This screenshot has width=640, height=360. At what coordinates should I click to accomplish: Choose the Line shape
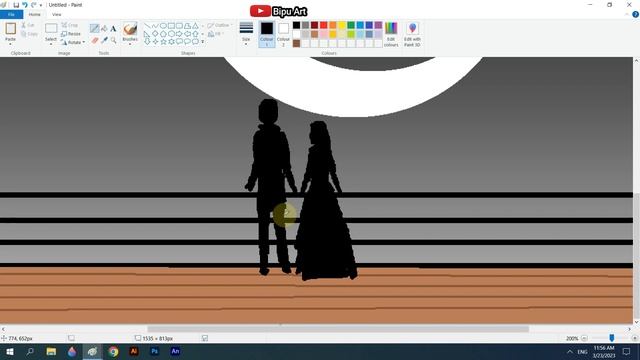click(147, 26)
